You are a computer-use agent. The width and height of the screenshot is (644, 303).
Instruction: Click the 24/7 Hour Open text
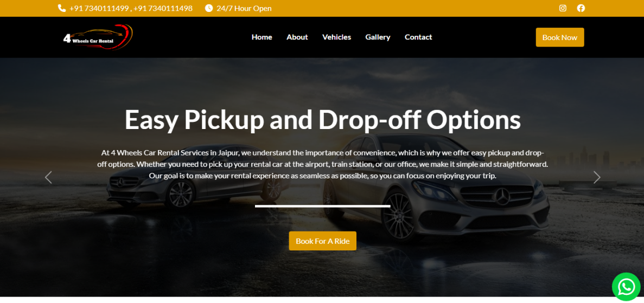[x=244, y=8]
